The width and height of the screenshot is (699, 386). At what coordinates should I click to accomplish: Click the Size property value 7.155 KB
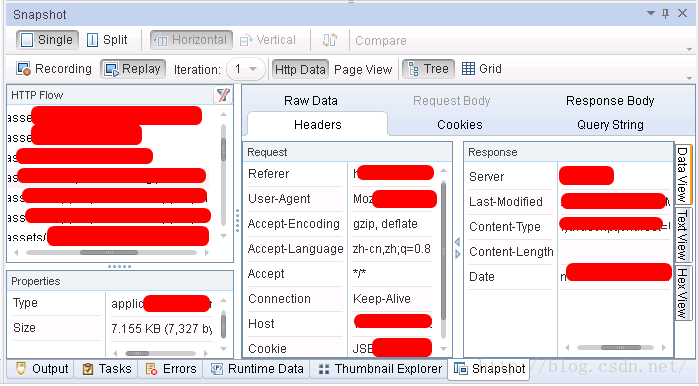coord(161,329)
